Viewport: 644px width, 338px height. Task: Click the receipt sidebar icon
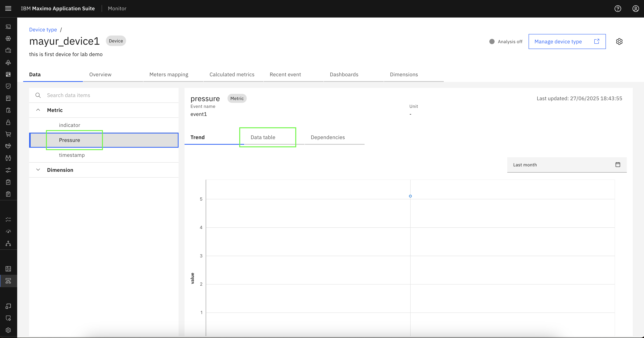(8, 98)
